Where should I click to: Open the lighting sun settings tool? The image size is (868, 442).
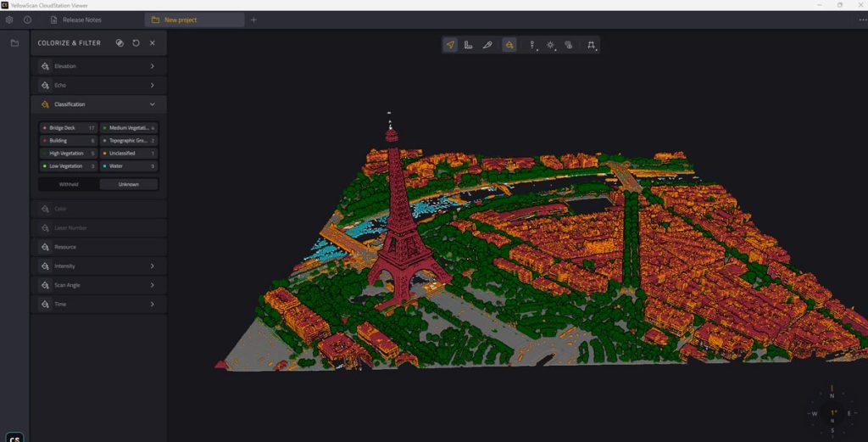coord(550,45)
